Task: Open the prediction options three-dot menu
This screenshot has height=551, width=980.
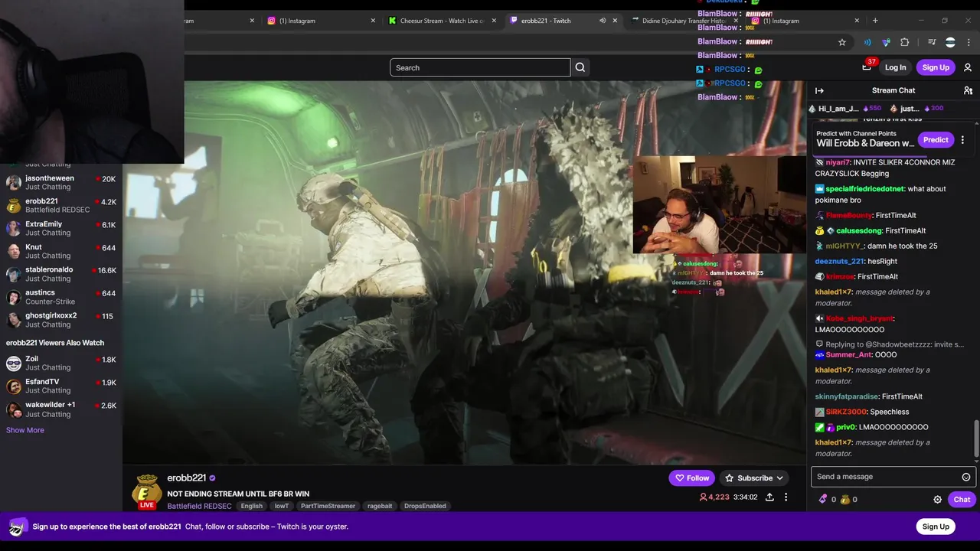Action: [x=962, y=140]
